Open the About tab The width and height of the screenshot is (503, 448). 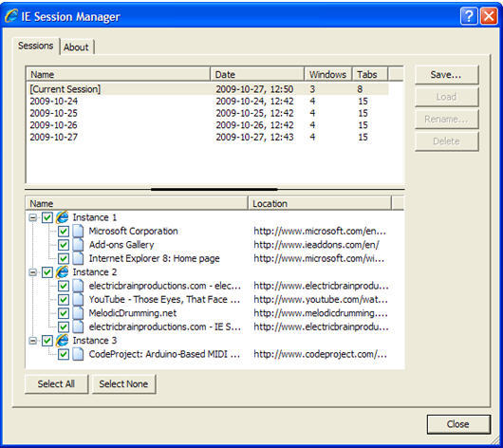coord(76,47)
